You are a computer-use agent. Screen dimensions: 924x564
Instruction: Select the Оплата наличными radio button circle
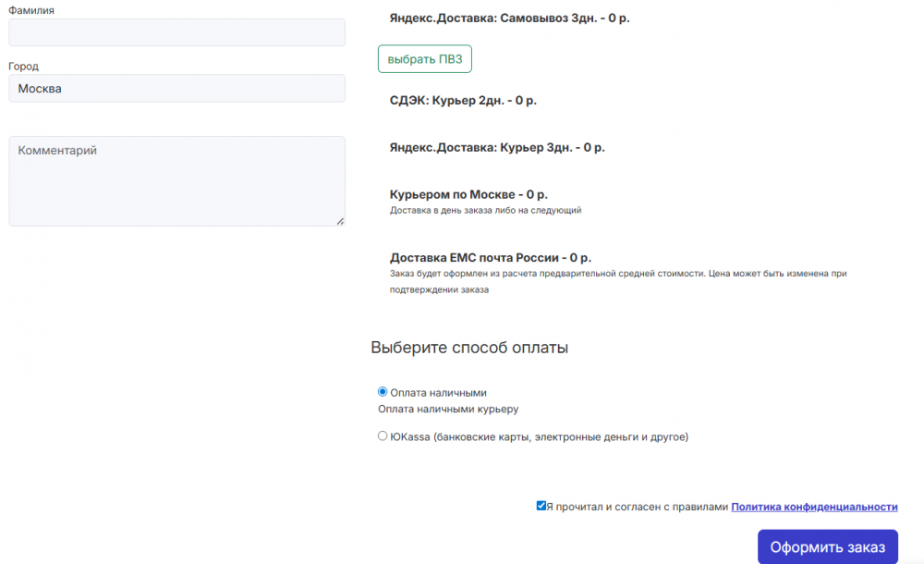383,392
